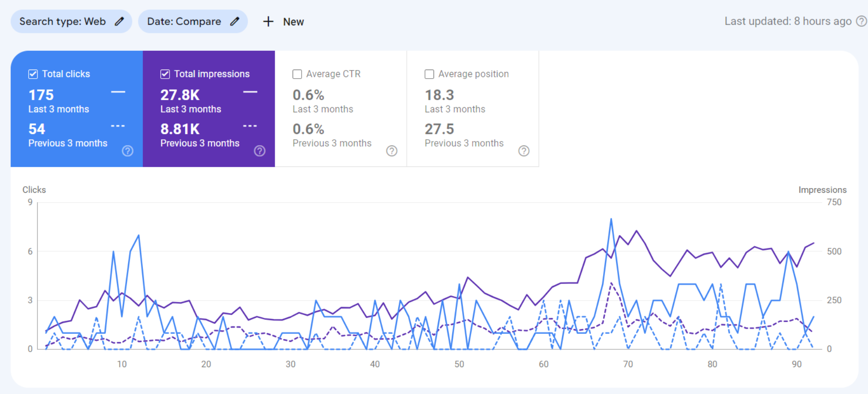Select the 0.6% last 3 months CTR
This screenshot has width=868, height=394.
(308, 95)
